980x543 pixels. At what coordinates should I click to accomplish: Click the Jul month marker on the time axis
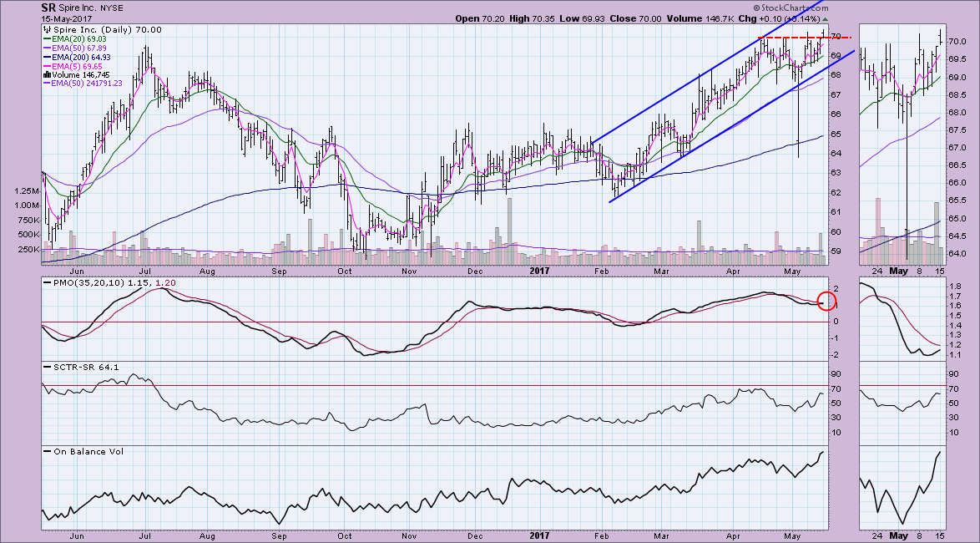tap(144, 271)
